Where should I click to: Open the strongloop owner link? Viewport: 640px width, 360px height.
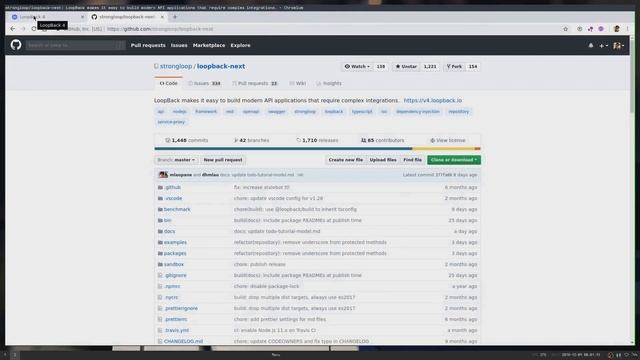(176, 66)
